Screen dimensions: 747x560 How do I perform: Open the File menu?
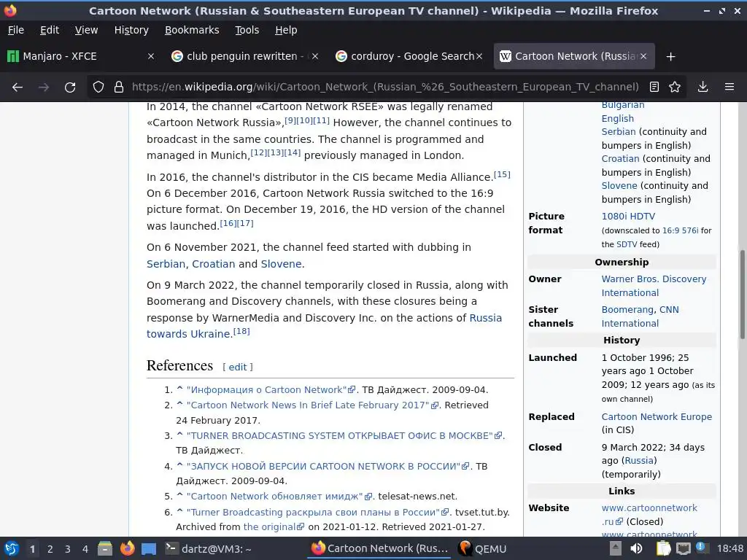(16, 30)
